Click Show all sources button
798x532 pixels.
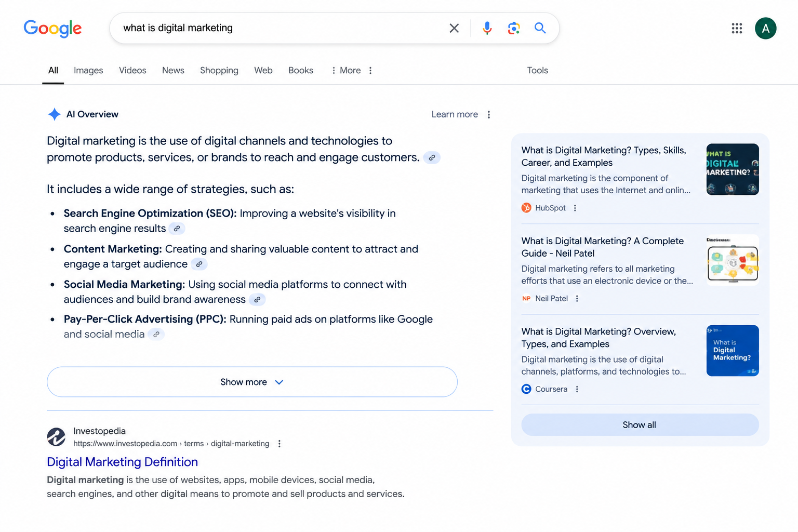(640, 425)
